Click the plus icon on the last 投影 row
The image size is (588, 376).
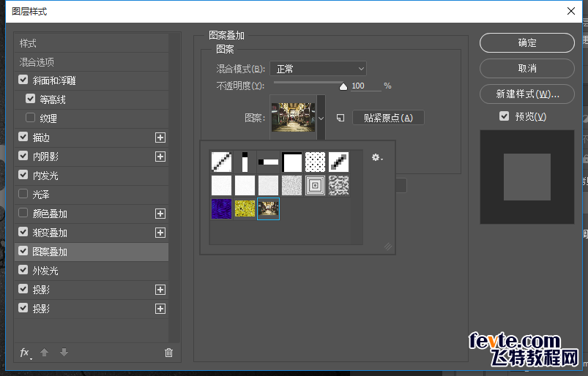point(160,309)
